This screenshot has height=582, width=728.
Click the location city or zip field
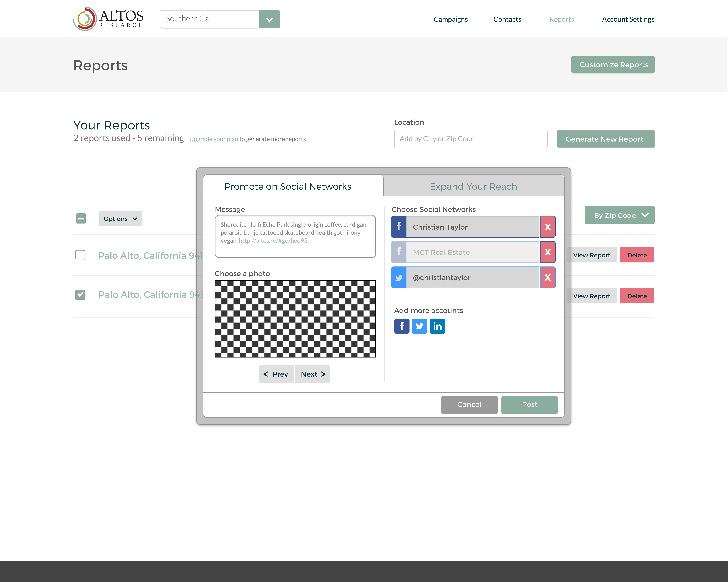pyautogui.click(x=470, y=139)
